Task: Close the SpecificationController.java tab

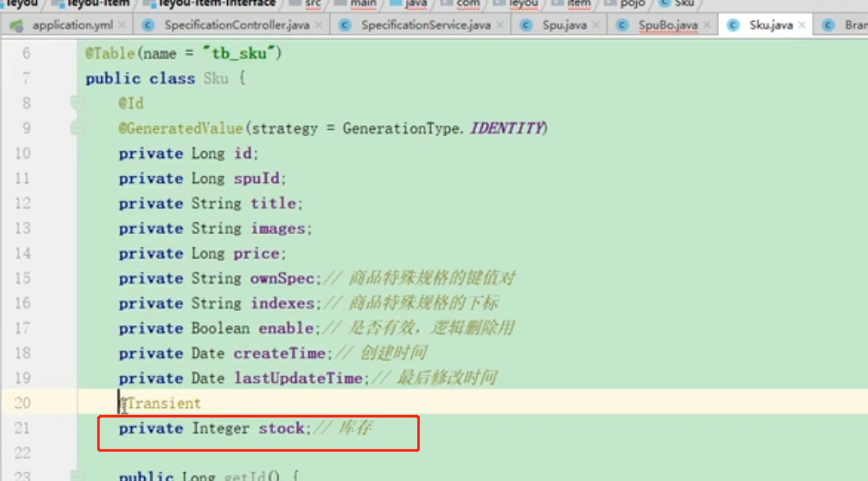Action: pos(319,26)
